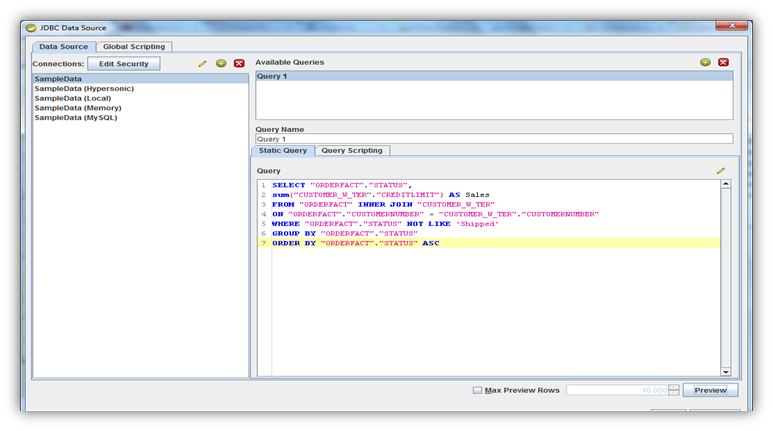Decrease max preview rows spinner value
This screenshot has height=431, width=773.
coord(674,393)
